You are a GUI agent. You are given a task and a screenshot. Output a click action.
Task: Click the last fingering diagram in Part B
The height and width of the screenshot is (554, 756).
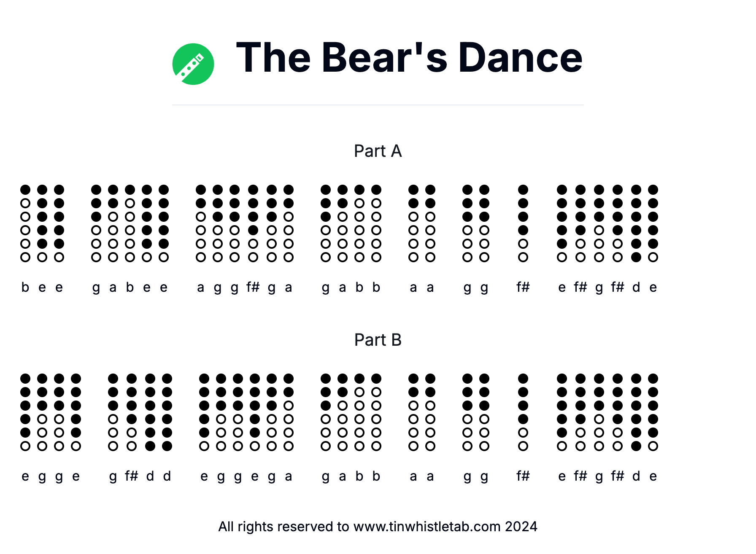653,412
